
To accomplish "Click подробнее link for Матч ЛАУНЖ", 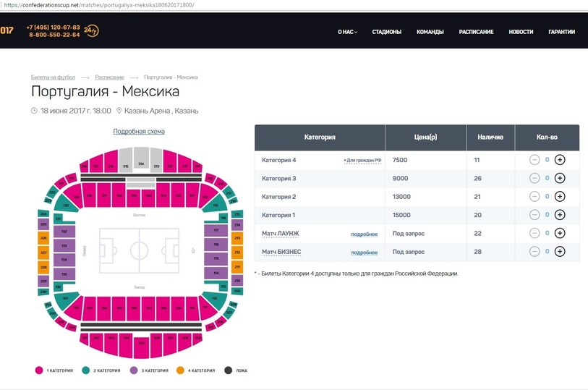I will tap(364, 234).
